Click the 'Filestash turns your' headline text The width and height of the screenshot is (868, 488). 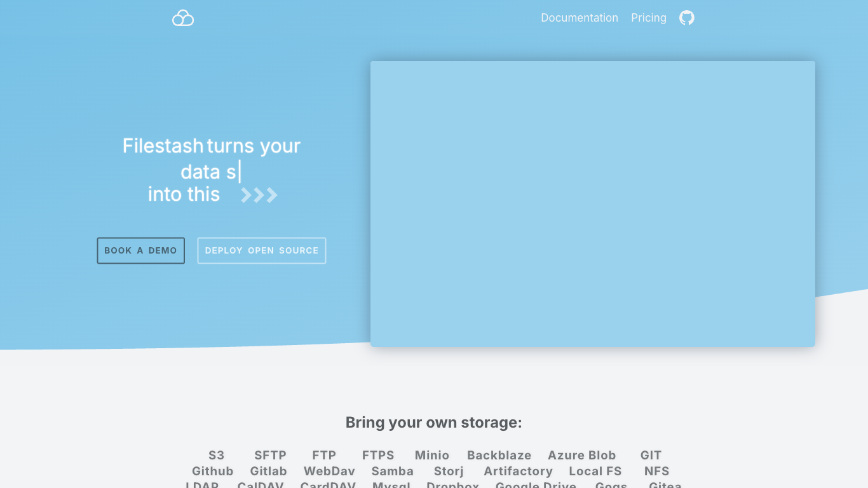212,146
